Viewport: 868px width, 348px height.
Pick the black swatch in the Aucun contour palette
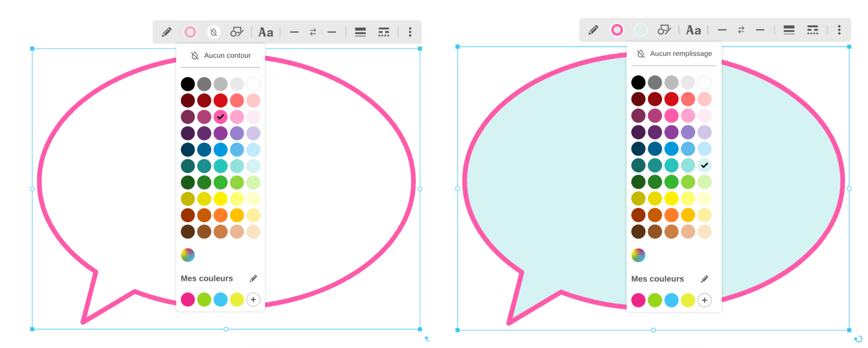pos(188,84)
